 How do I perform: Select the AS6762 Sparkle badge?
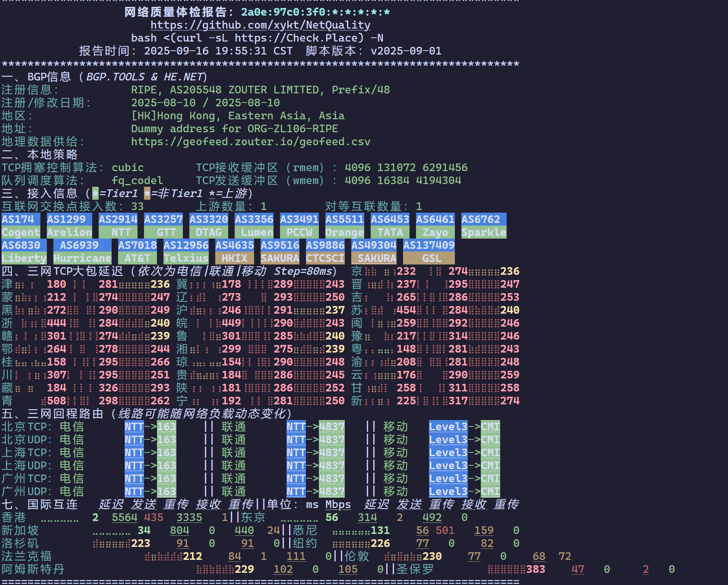483,226
